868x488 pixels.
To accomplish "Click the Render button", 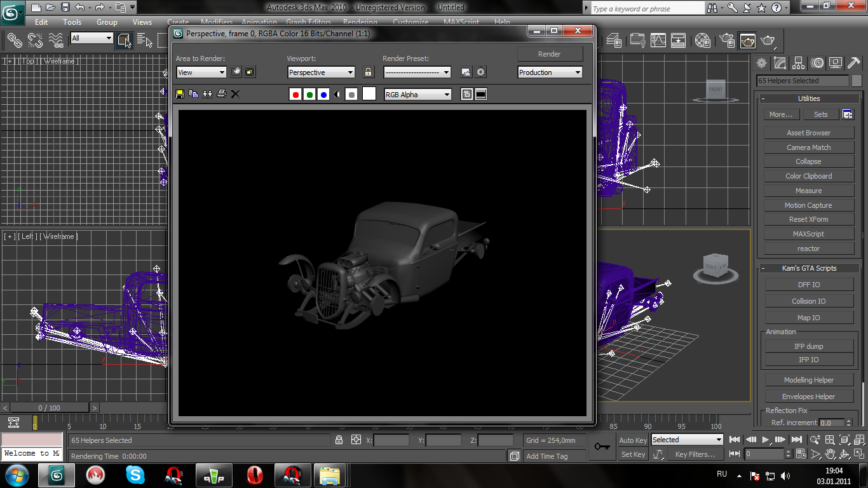I will 550,54.
